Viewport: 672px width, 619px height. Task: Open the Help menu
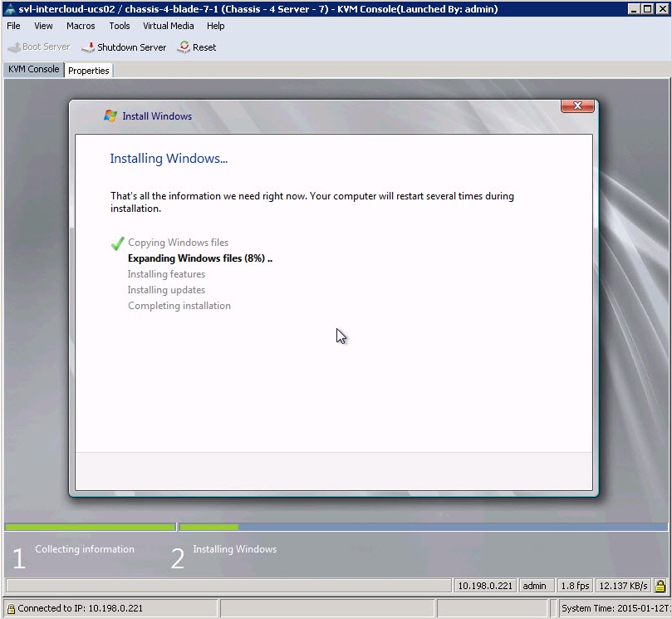(x=216, y=26)
